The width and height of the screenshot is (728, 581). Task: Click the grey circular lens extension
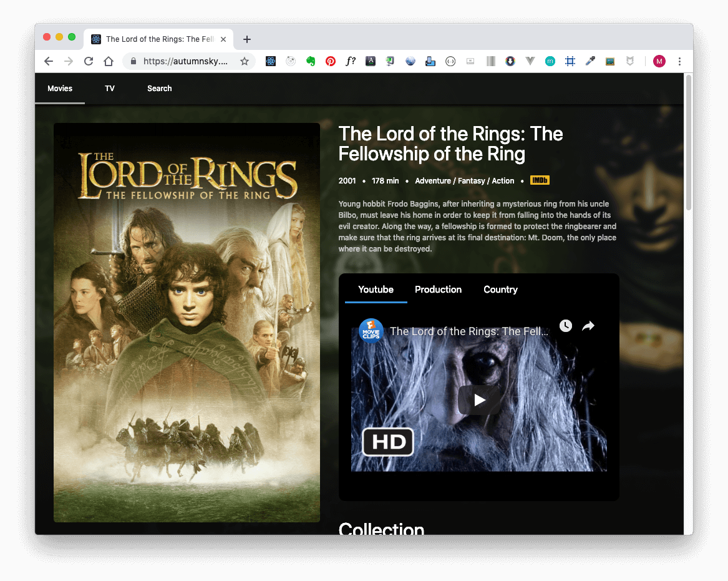click(291, 61)
